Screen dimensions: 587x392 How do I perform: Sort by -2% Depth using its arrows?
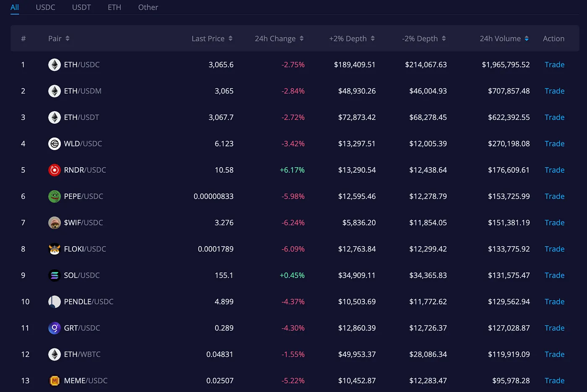[x=444, y=39]
